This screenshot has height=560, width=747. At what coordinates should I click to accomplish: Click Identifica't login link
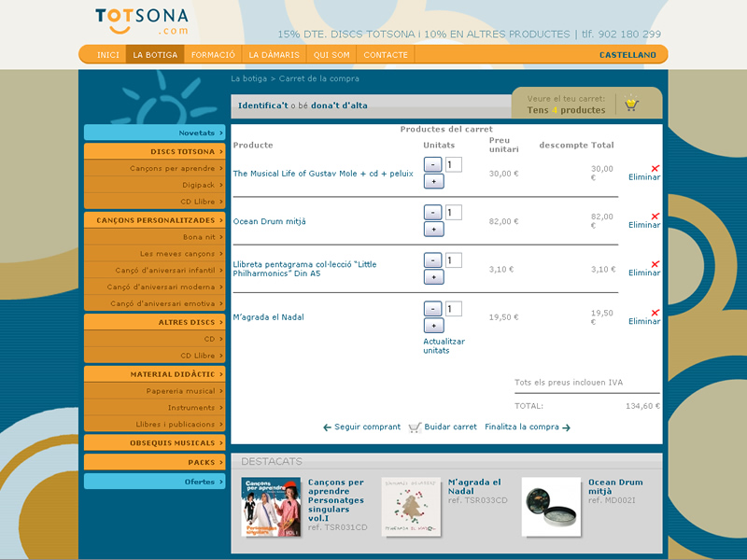(x=263, y=105)
